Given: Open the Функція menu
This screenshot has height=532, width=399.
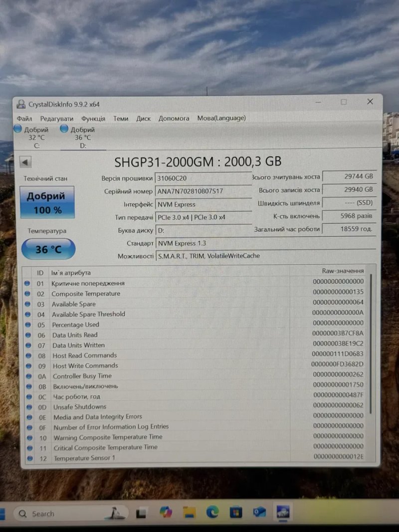Looking at the screenshot, I should click(93, 118).
